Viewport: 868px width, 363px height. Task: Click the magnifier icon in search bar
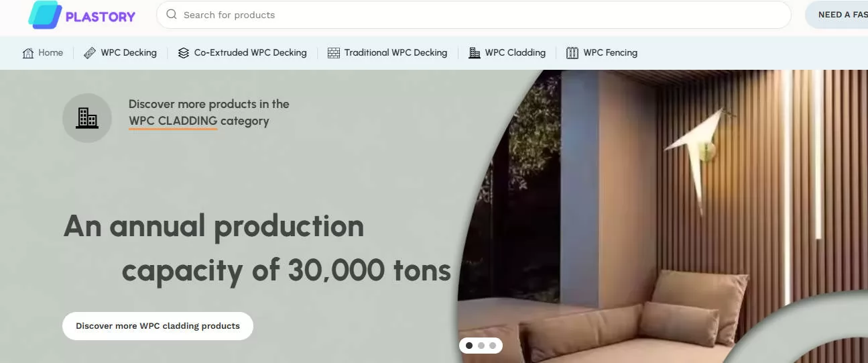(172, 14)
